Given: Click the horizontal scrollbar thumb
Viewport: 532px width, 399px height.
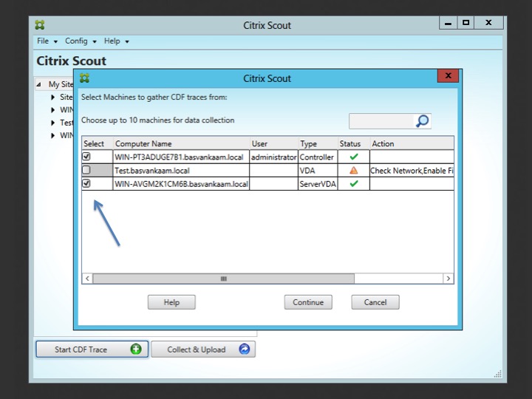Looking at the screenshot, I should [x=224, y=279].
